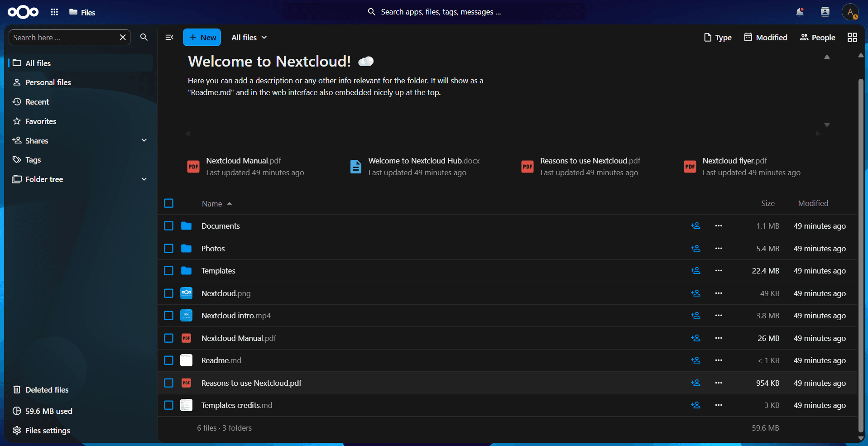Open the user avatar menu
Viewport: 868px width, 446px height.
tap(850, 12)
